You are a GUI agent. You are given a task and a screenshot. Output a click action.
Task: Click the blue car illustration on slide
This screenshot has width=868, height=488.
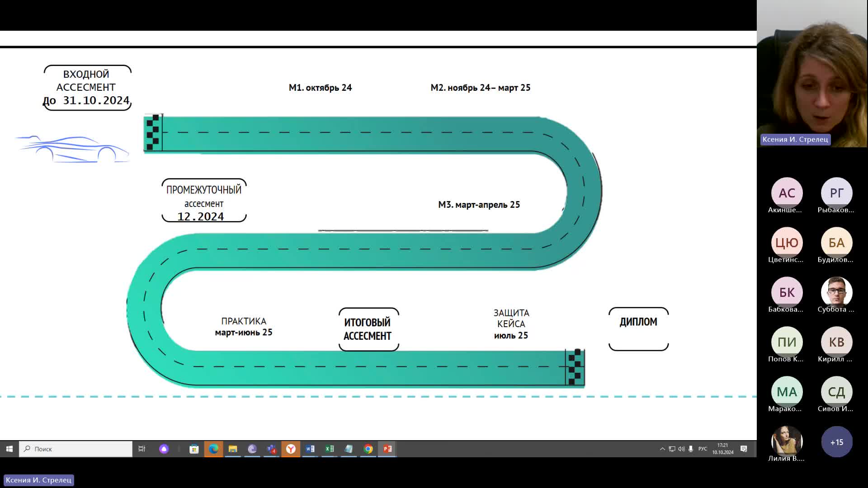[72, 149]
